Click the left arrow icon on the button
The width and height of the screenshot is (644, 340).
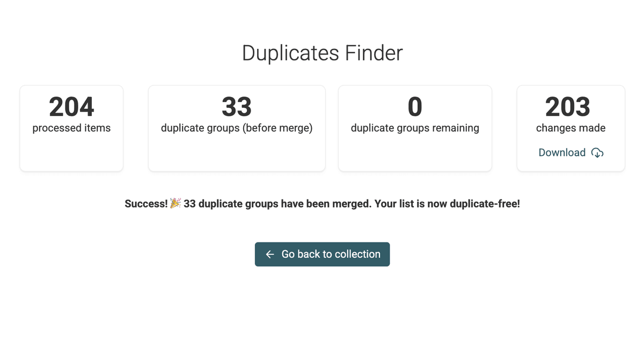[270, 254]
